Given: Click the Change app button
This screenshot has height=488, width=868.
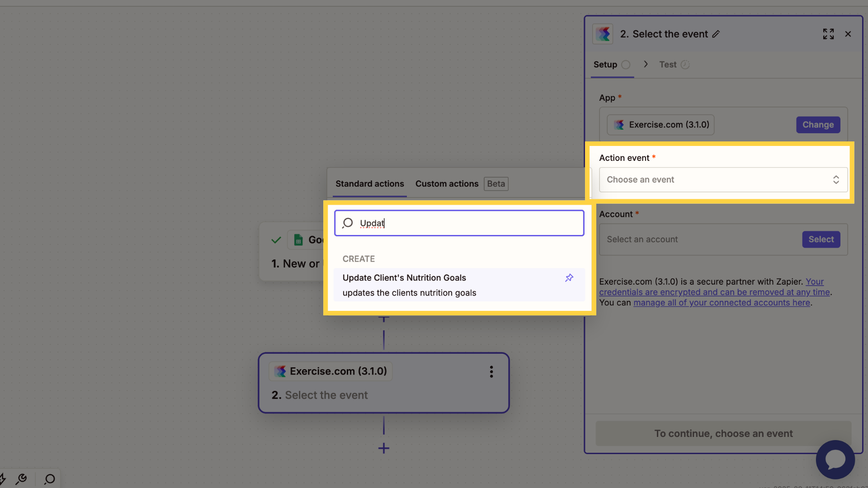Looking at the screenshot, I should (818, 125).
